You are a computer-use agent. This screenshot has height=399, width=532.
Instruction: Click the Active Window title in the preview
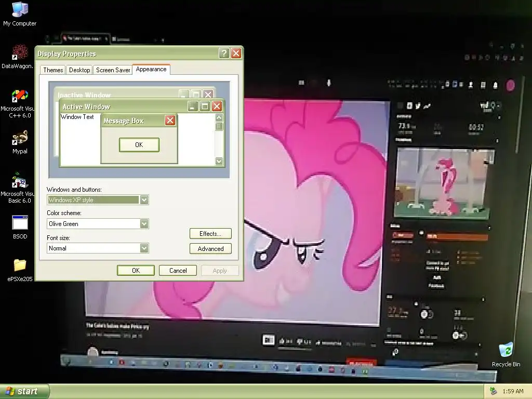(87, 107)
